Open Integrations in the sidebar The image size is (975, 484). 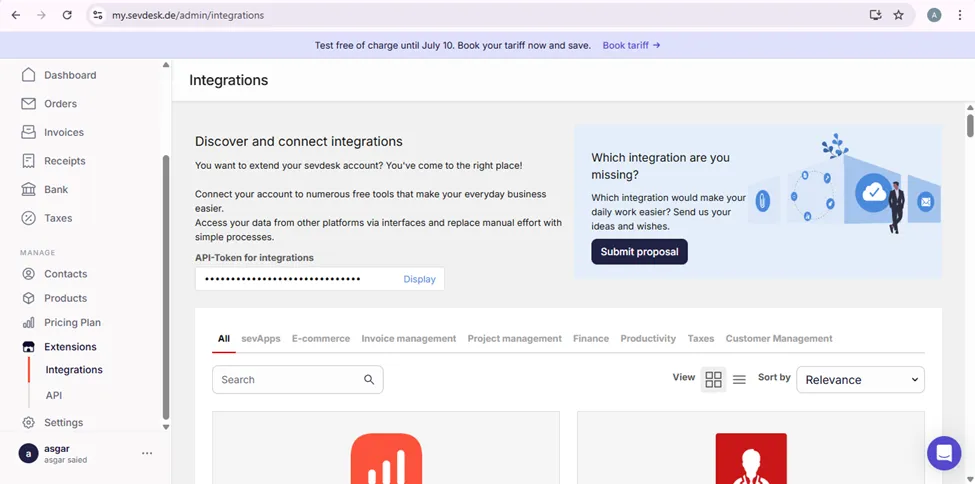[74, 370]
